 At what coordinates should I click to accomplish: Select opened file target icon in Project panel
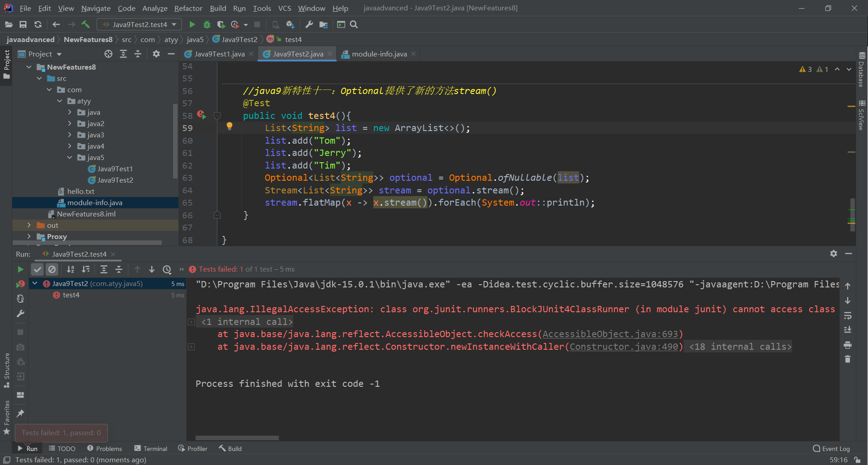coord(108,54)
